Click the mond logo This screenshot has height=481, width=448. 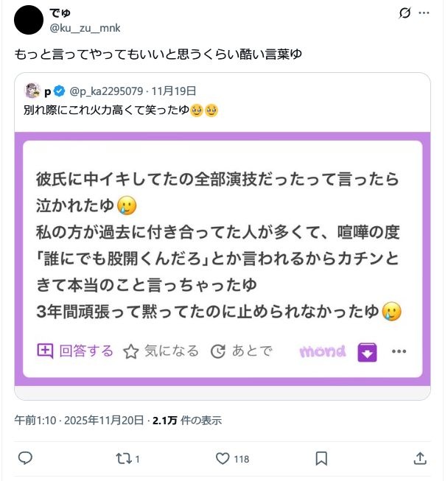click(x=322, y=351)
